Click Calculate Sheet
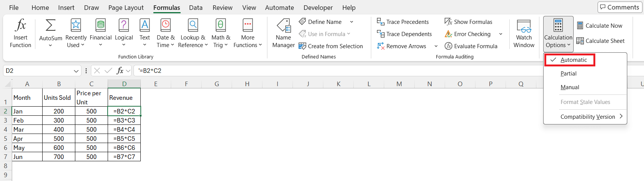The width and height of the screenshot is (644, 181). click(601, 41)
